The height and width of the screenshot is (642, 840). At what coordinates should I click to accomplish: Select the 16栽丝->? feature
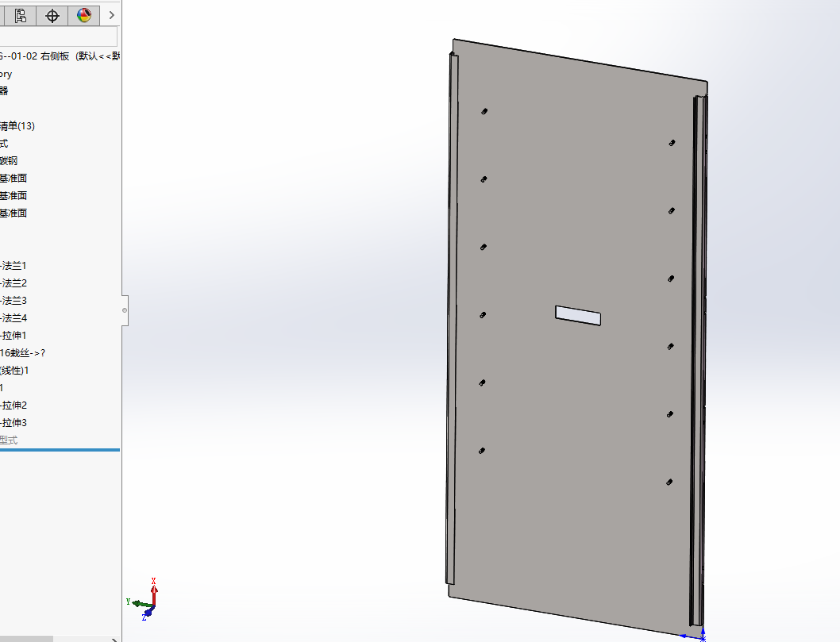coord(22,353)
